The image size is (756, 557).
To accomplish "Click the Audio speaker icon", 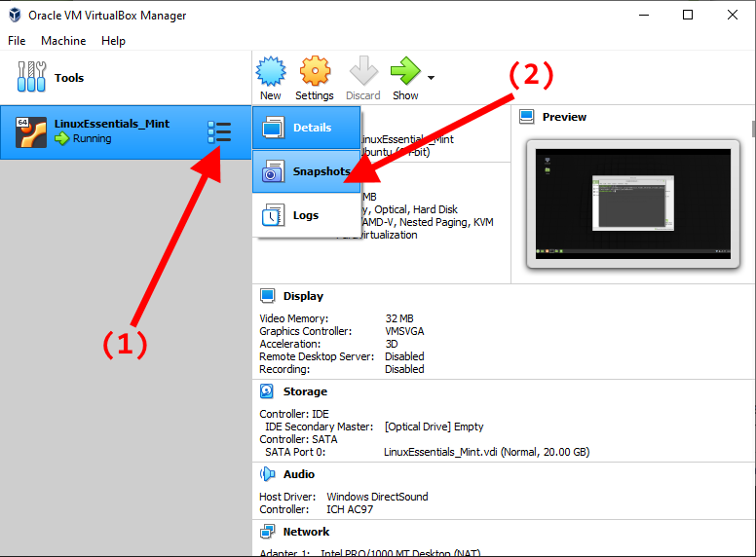I will point(268,474).
